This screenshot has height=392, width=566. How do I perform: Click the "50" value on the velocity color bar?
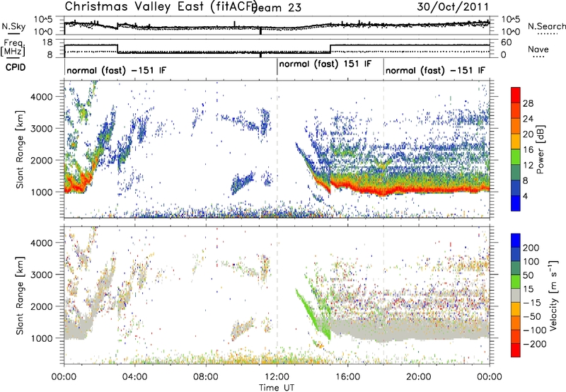528,275
